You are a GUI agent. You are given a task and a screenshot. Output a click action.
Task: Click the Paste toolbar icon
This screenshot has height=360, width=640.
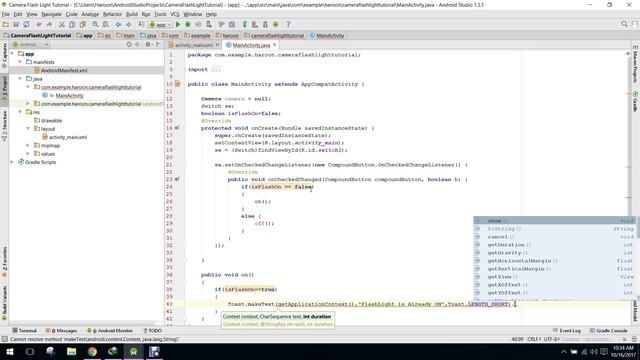pyautogui.click(x=82, y=24)
